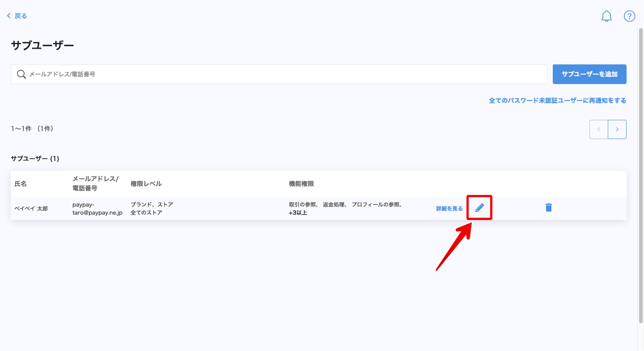Delete sub-user ペイペイ 太郎 with trash icon
This screenshot has height=351, width=644.
pyautogui.click(x=549, y=207)
